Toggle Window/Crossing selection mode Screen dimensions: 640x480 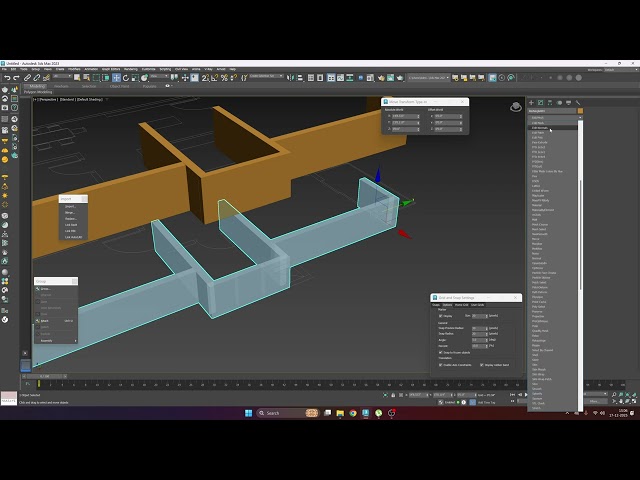pos(106,78)
